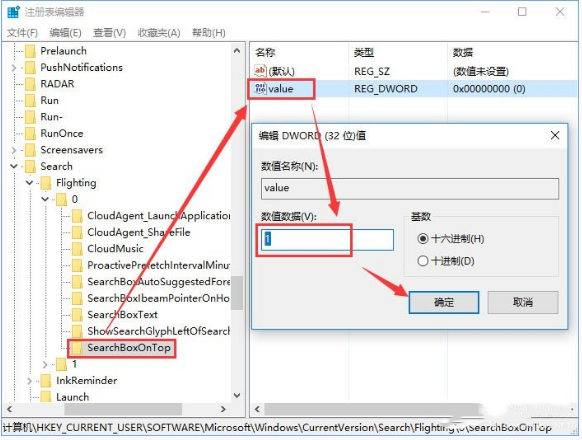Collapse the Search tree node
582x440 pixels.
click(x=14, y=166)
